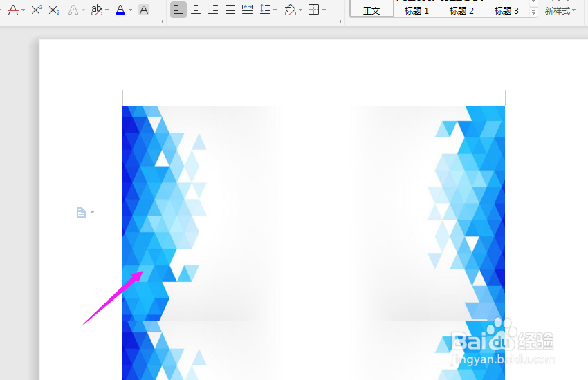Click the paragraph layout icon in the left margin
This screenshot has width=588, height=380.
point(82,212)
